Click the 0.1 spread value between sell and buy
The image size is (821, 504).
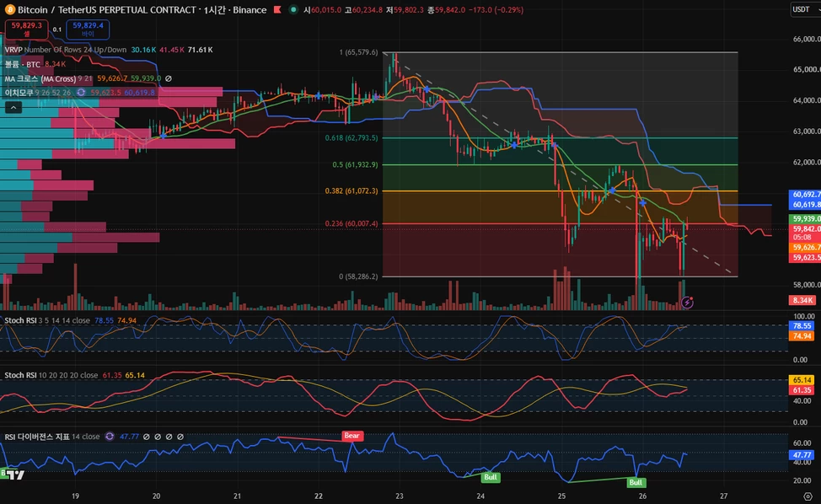[x=57, y=29]
